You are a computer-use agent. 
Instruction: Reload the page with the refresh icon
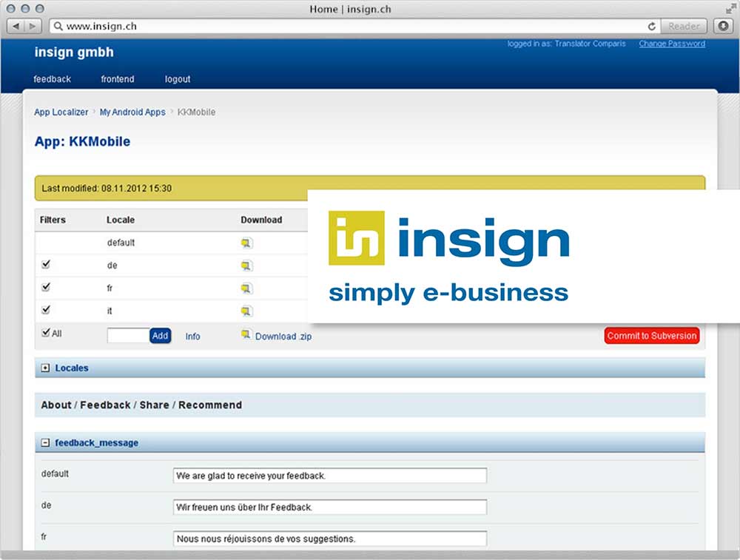[x=652, y=27]
